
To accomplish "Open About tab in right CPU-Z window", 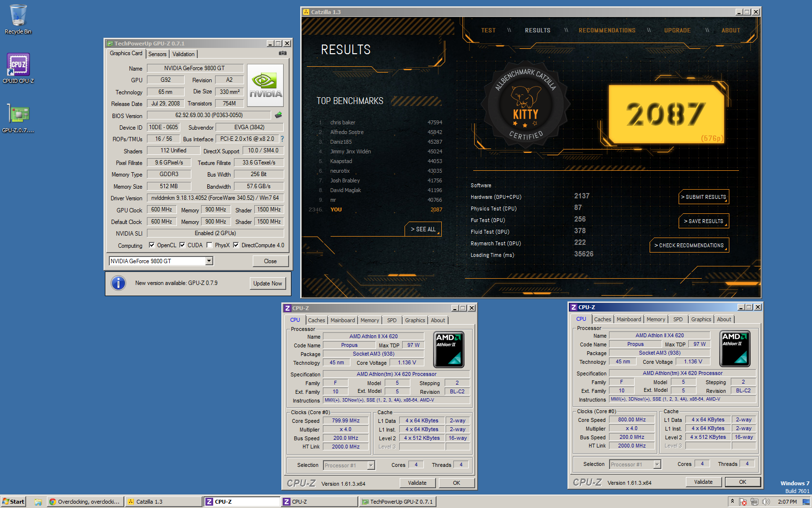I will pyautogui.click(x=724, y=319).
